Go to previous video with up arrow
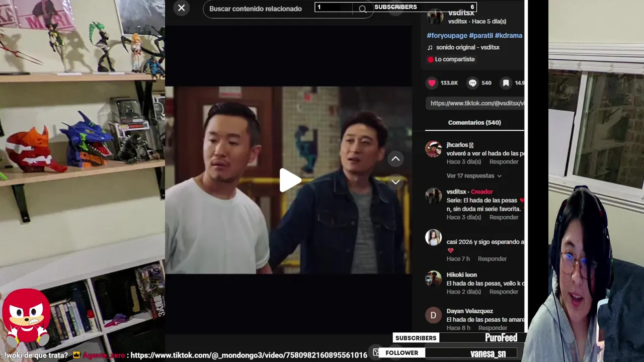Screen dimensions: 644x362 (395, 159)
